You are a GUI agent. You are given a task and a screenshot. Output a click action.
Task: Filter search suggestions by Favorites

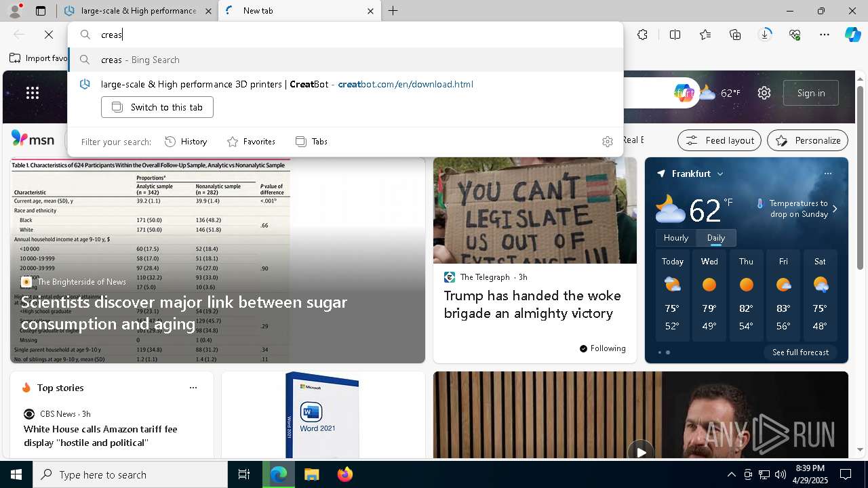(x=251, y=142)
